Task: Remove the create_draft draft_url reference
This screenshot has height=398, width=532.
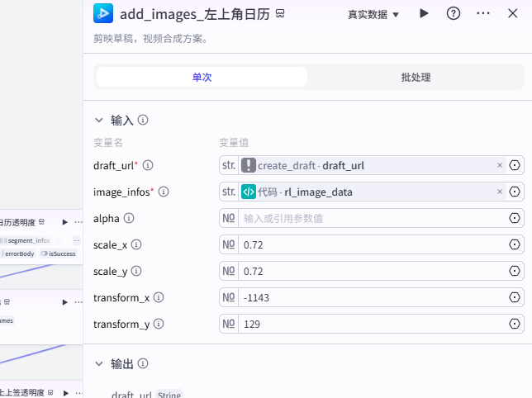Action: click(x=499, y=165)
